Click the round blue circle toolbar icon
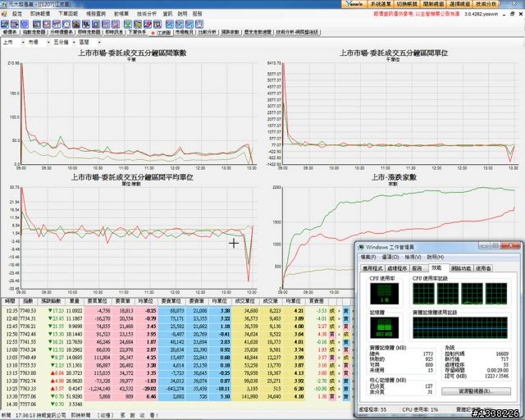525x420 pixels. (x=25, y=24)
